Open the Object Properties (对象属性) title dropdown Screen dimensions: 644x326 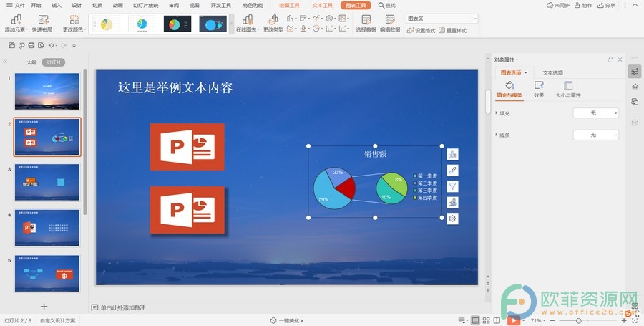point(506,59)
